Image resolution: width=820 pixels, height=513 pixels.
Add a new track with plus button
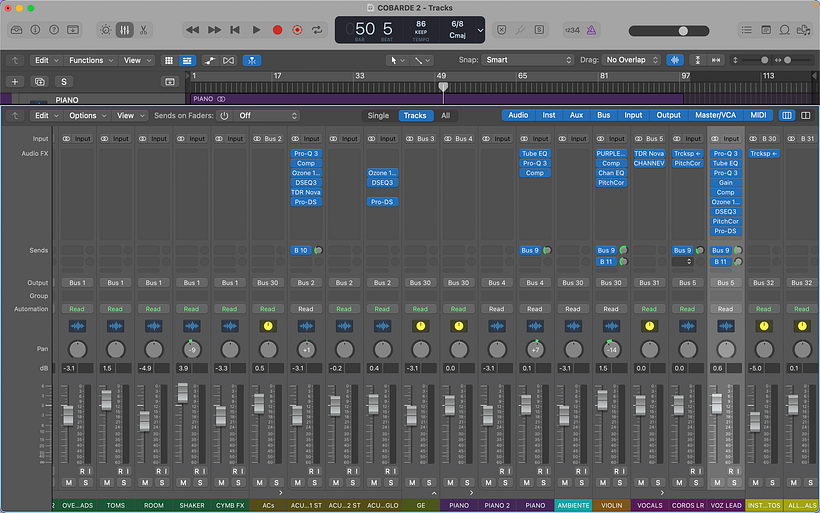click(15, 82)
